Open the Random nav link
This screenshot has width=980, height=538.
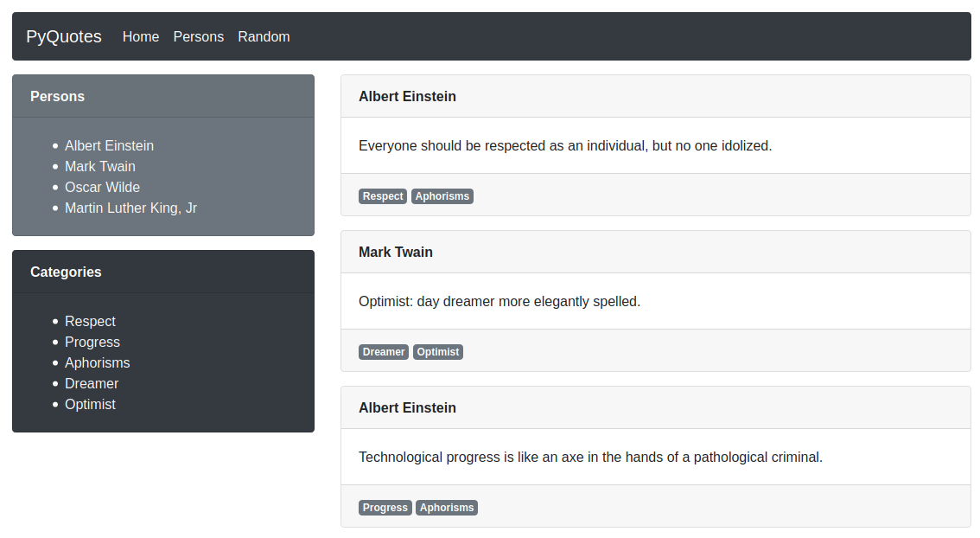[264, 36]
